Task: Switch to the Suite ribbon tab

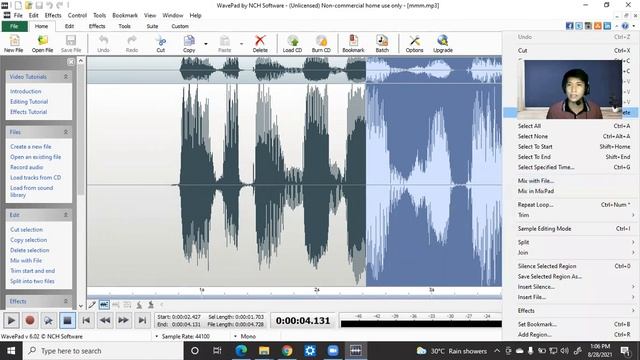Action: click(x=152, y=26)
